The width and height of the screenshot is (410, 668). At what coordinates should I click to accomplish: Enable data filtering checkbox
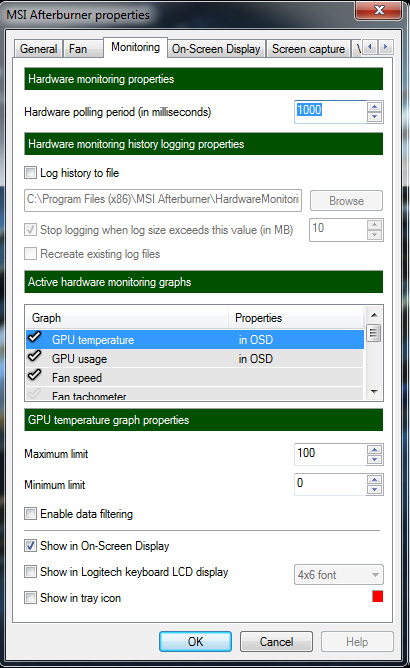(x=30, y=513)
